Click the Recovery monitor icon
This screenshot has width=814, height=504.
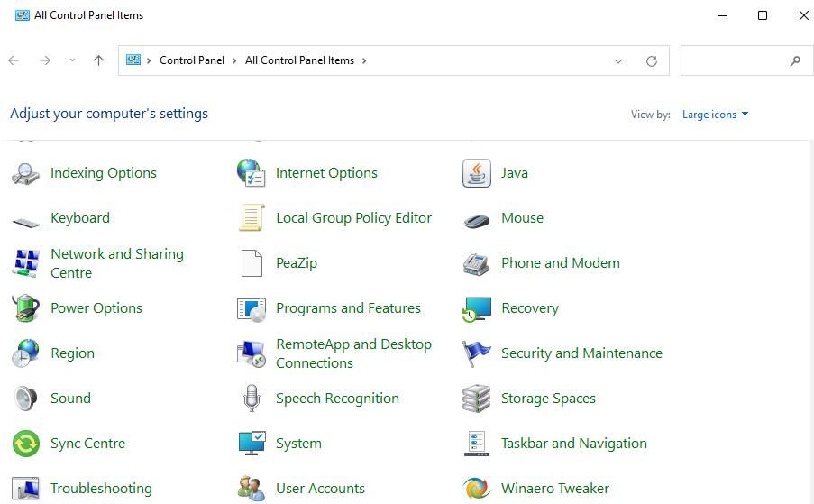pyautogui.click(x=477, y=309)
